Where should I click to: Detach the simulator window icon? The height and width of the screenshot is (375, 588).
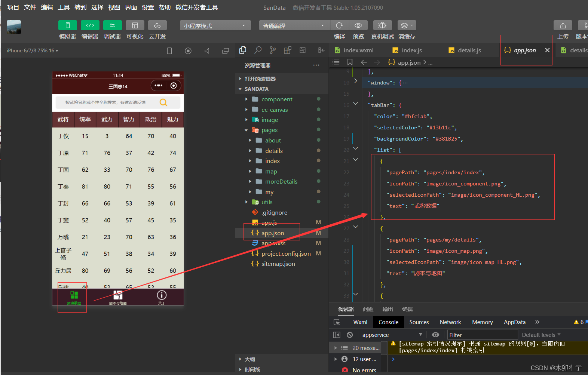tap(226, 51)
